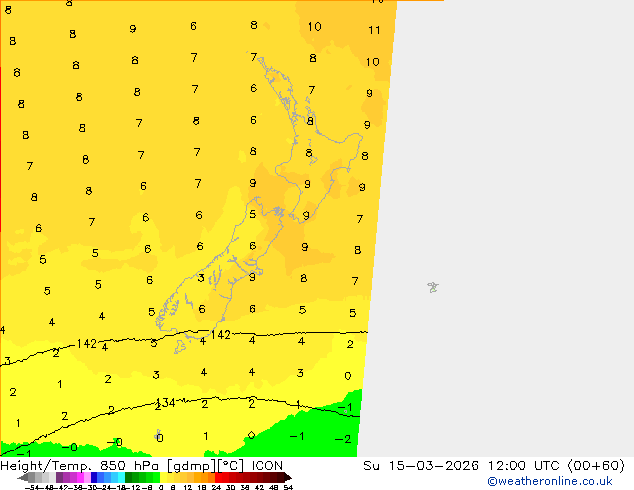Click the Stewart Island outline below South Island

(180, 346)
